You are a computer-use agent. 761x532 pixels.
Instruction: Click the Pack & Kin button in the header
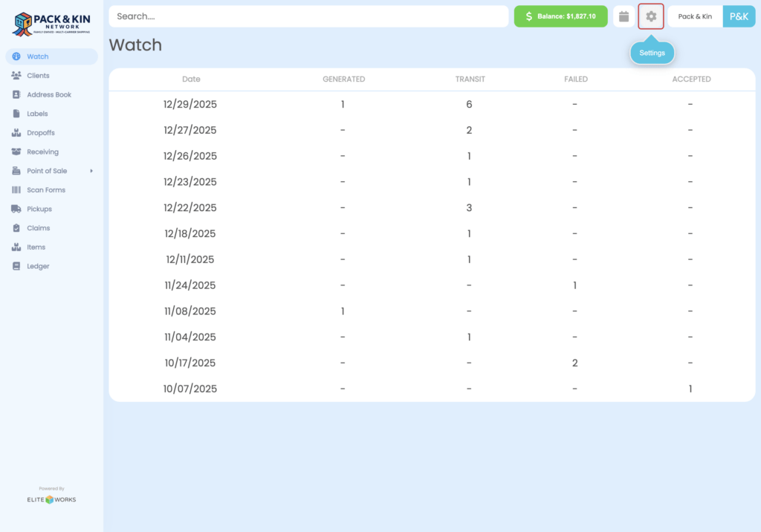click(x=694, y=16)
